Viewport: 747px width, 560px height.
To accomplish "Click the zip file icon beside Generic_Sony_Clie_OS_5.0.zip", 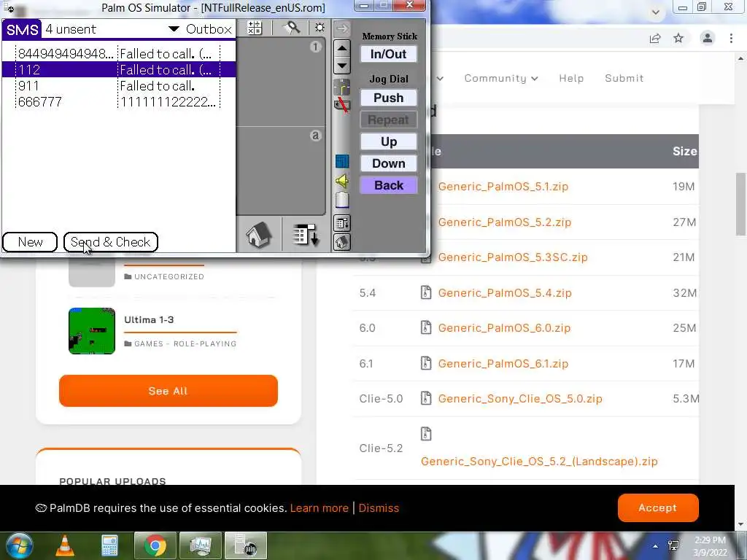I will pos(426,398).
